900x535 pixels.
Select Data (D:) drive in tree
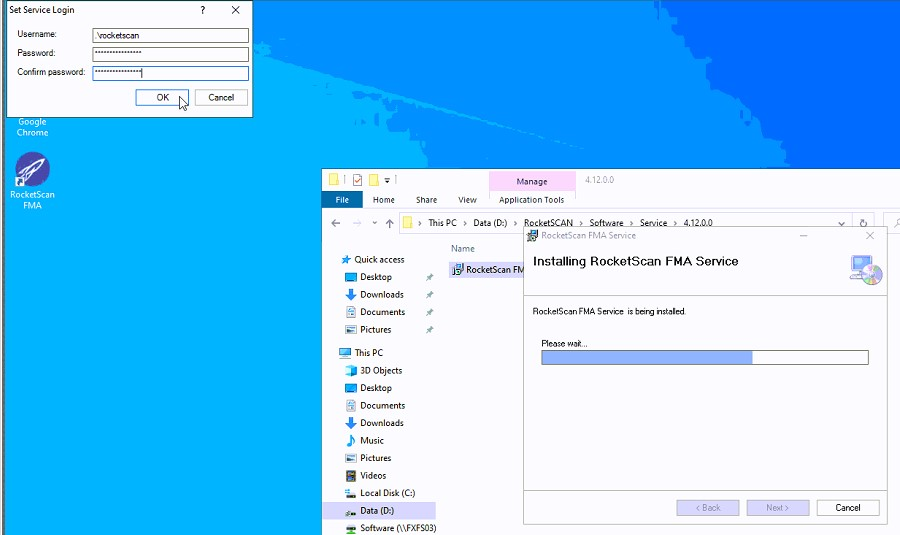tap(379, 510)
